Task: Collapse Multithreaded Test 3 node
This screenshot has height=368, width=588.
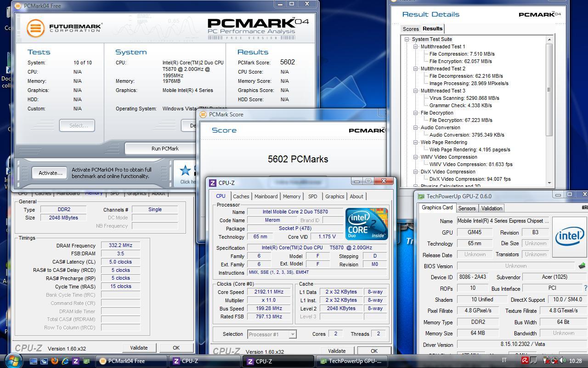Action: [x=415, y=91]
